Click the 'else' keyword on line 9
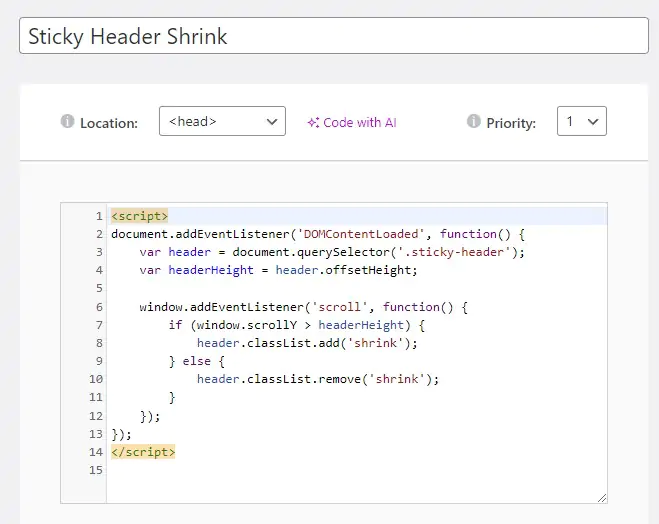Screen dimensions: 659x524 point(196,361)
